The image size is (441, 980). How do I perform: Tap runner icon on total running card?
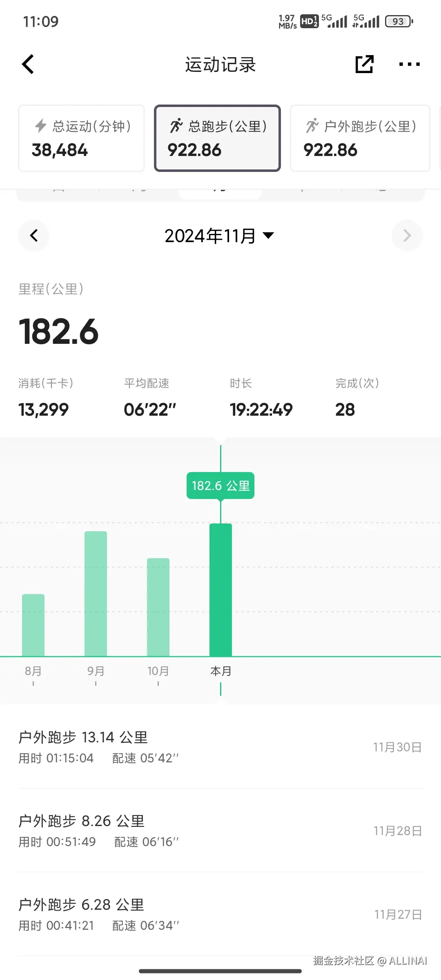176,126
